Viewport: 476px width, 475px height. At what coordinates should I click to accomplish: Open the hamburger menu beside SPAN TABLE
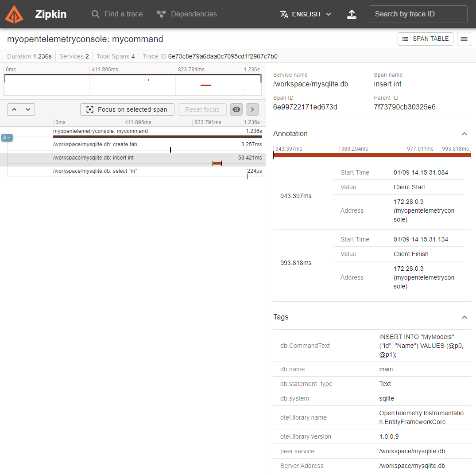coord(464,39)
